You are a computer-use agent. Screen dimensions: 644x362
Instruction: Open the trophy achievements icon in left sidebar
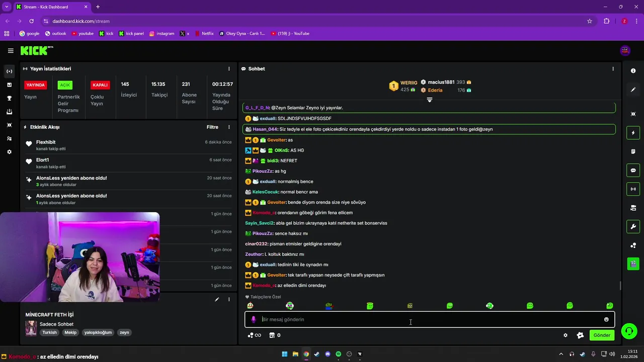[x=9, y=98]
